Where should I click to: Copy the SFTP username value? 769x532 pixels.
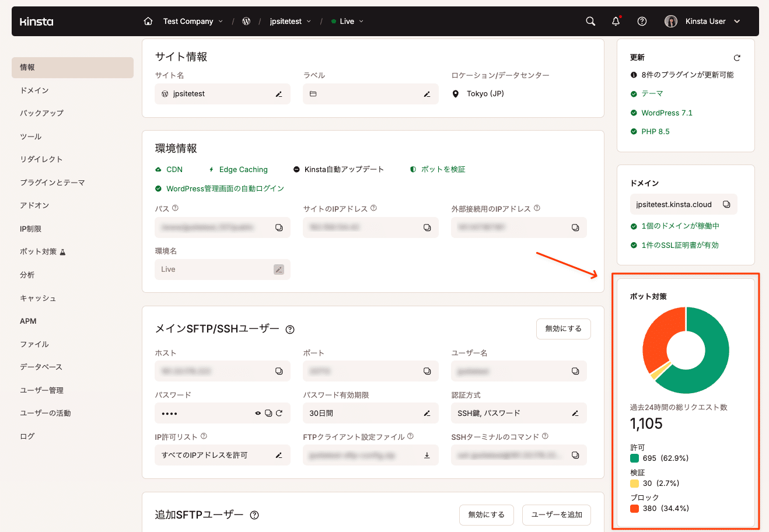point(575,371)
